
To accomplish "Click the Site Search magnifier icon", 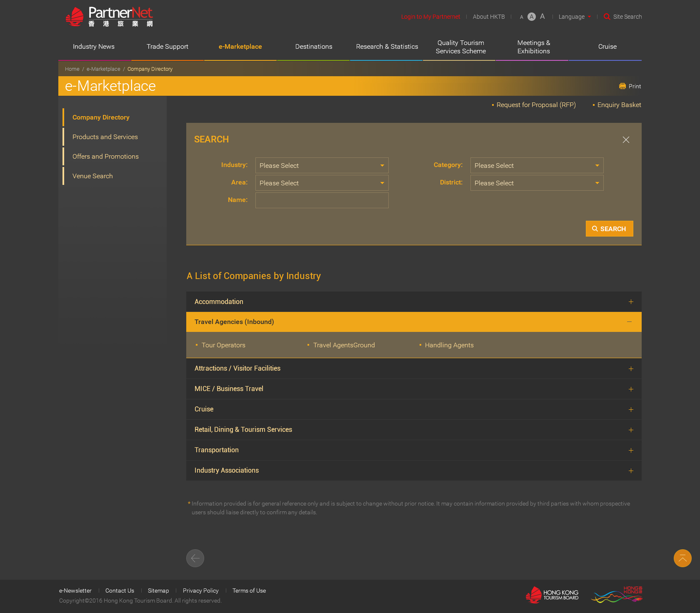I will [607, 17].
